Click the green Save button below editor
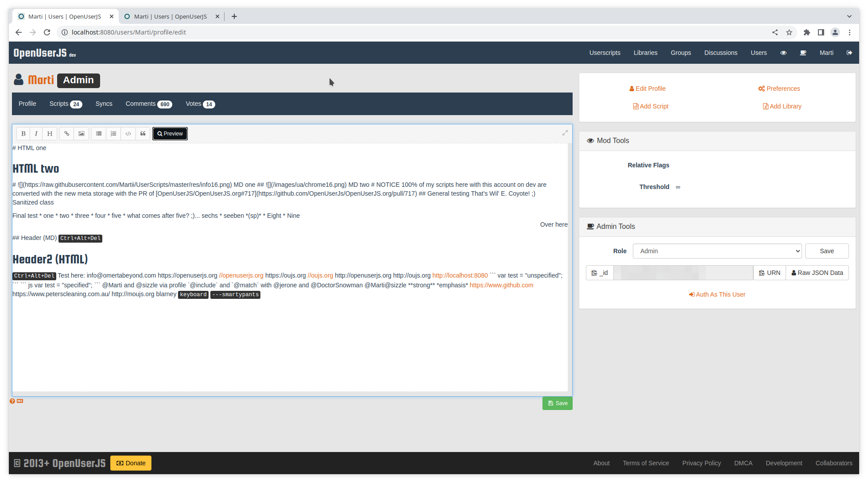The image size is (868, 483). (x=557, y=403)
